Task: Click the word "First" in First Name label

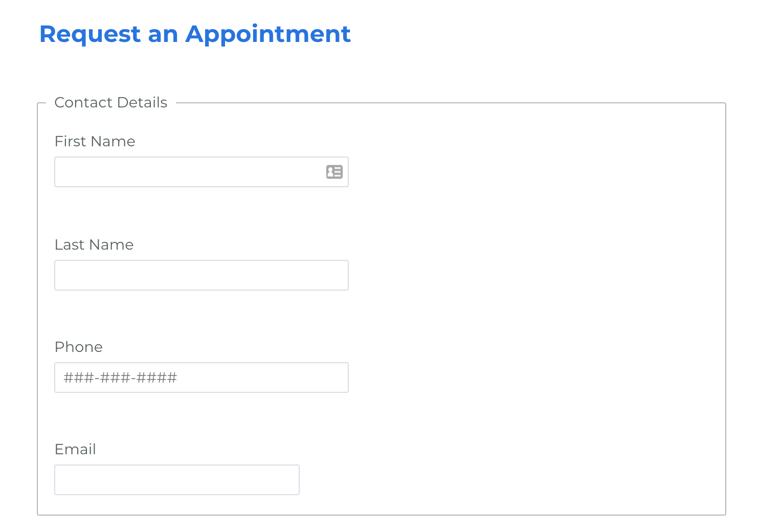Action: coord(70,142)
